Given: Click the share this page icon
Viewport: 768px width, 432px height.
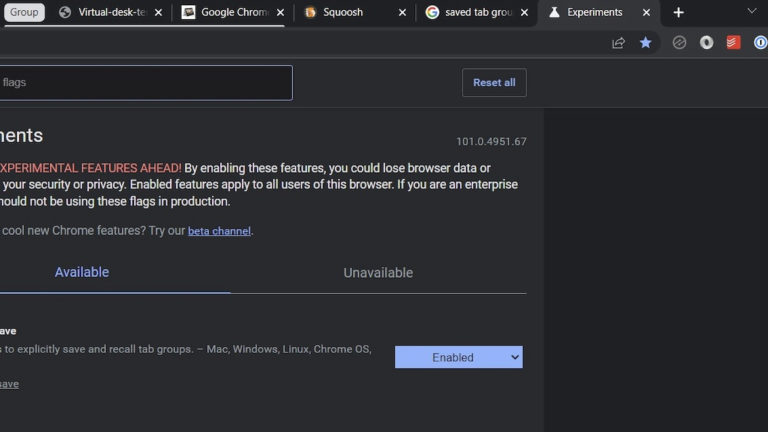Looking at the screenshot, I should 618,43.
